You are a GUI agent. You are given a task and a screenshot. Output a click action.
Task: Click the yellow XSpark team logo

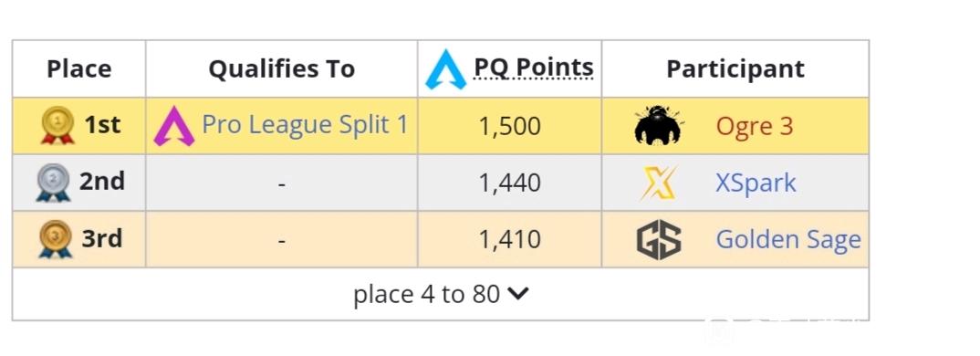[658, 183]
